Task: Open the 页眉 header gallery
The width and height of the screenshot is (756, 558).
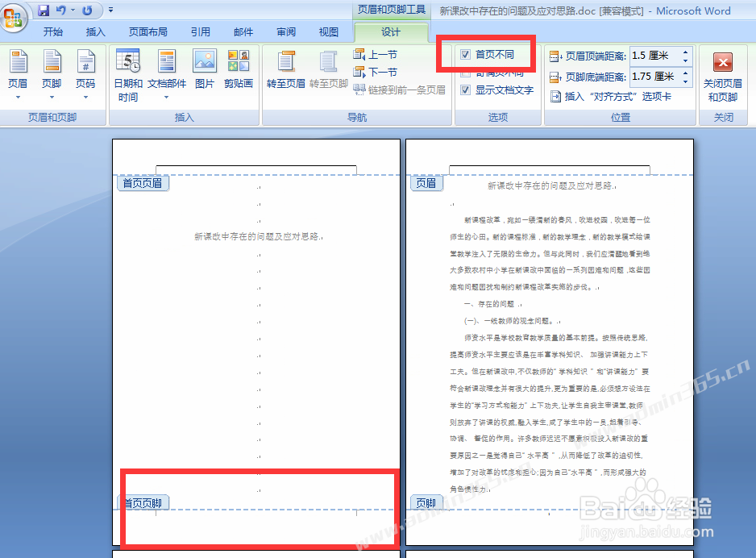Action: [x=18, y=75]
